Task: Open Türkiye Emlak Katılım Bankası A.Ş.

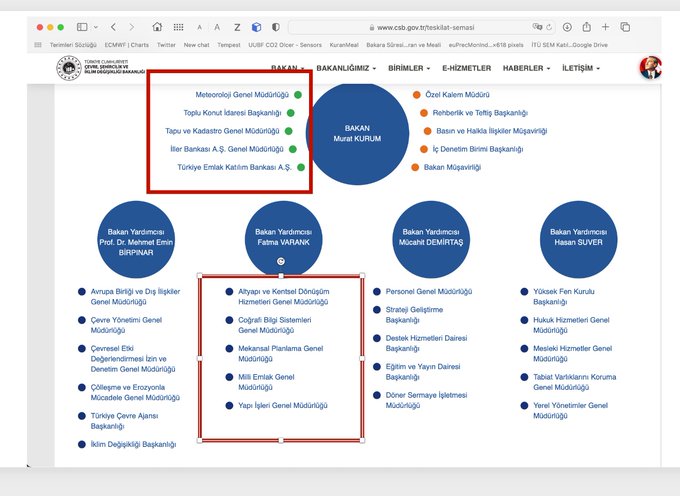Action: click(234, 167)
